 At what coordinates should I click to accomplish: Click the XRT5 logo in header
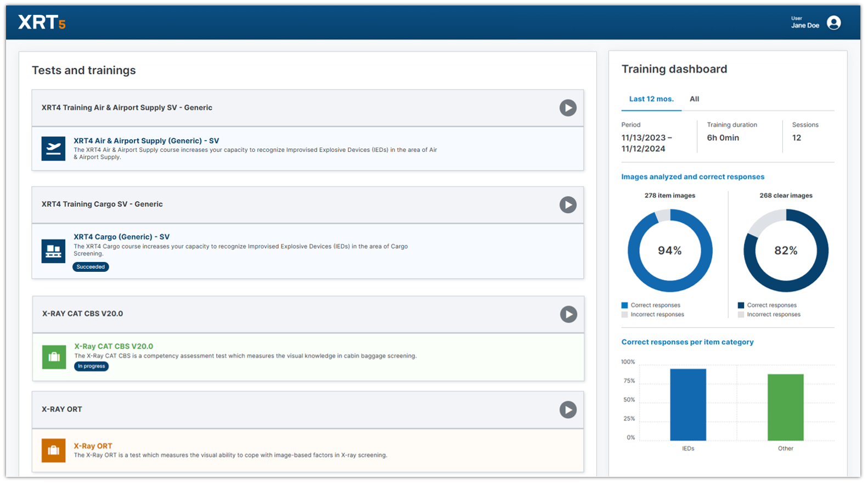tap(42, 22)
